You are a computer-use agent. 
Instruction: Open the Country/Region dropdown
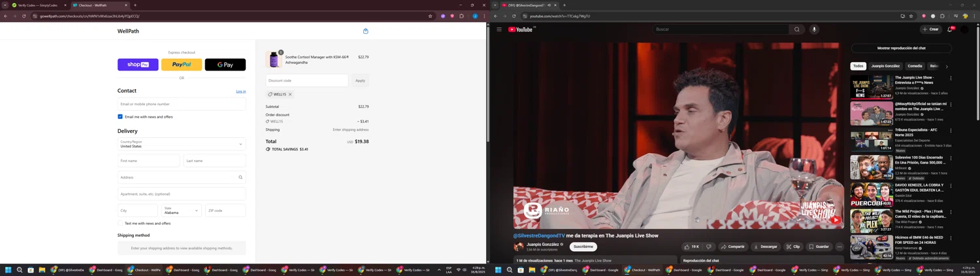point(182,144)
